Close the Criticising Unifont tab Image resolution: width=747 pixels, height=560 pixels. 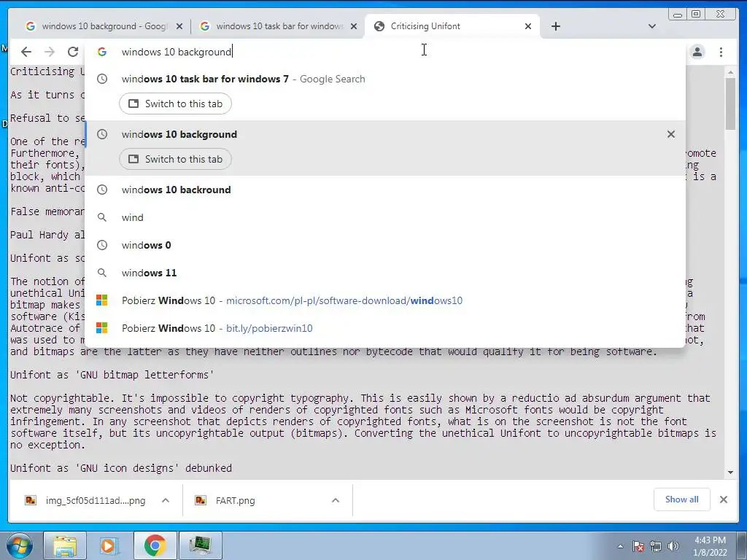pos(528,26)
